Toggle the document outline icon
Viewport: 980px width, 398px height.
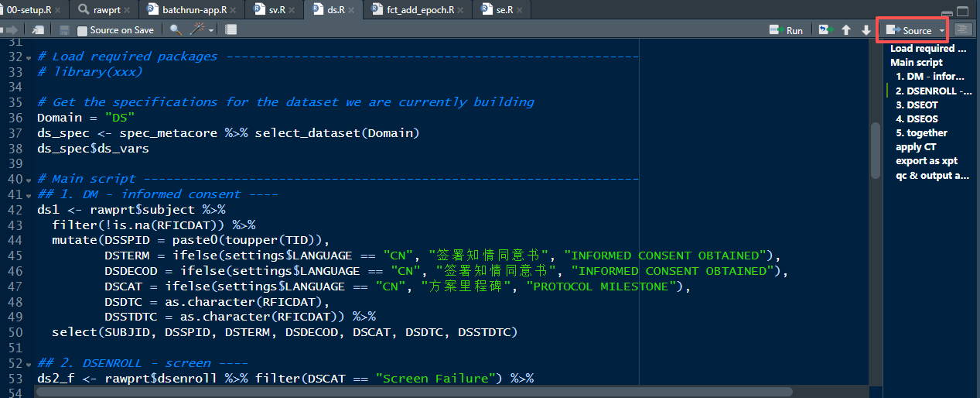(x=962, y=29)
